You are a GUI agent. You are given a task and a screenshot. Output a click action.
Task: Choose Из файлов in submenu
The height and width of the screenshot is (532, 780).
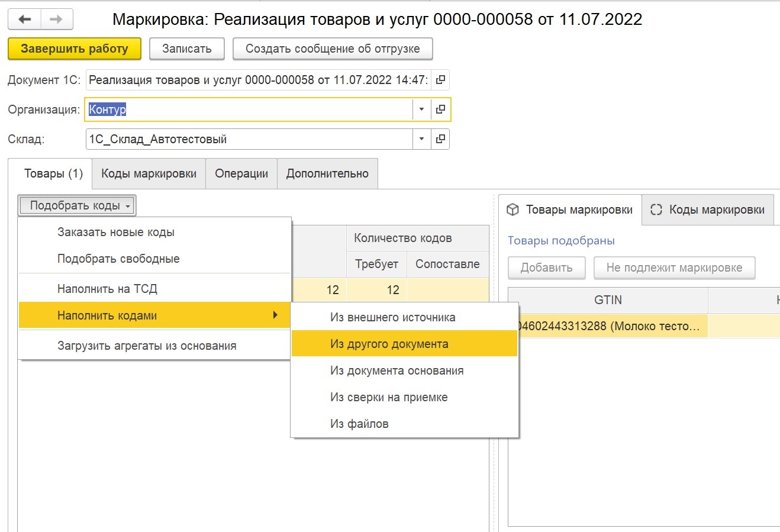pyautogui.click(x=405, y=424)
